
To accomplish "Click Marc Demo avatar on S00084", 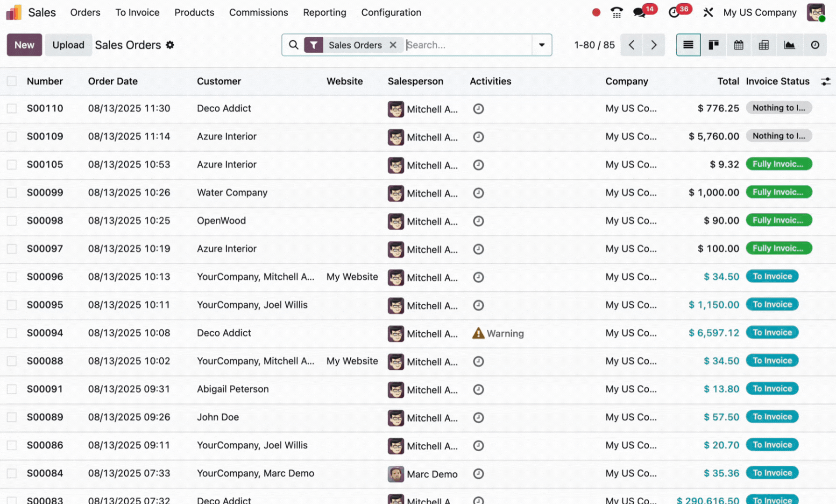I will pos(396,474).
